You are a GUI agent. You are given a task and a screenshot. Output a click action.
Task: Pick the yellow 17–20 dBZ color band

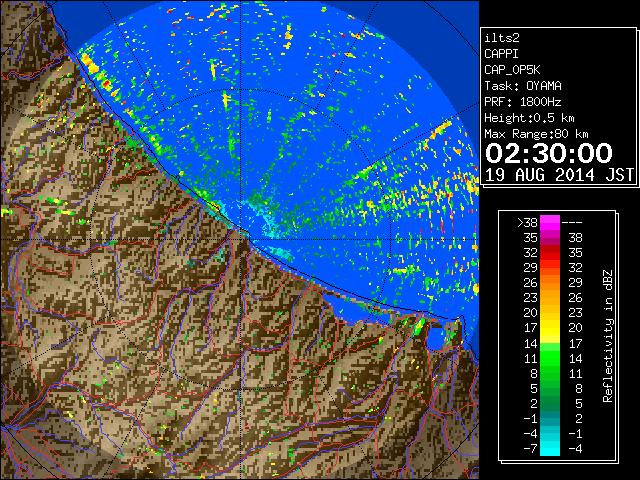pyautogui.click(x=550, y=328)
